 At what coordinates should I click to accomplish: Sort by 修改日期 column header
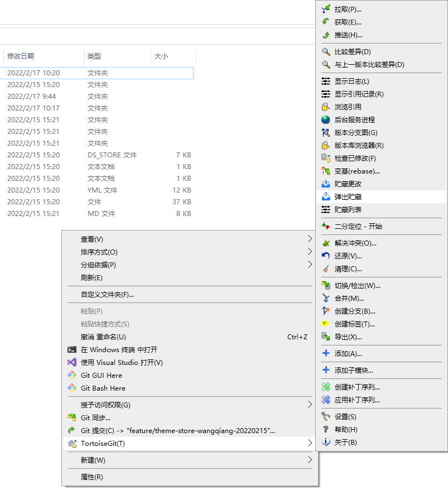pos(44,56)
